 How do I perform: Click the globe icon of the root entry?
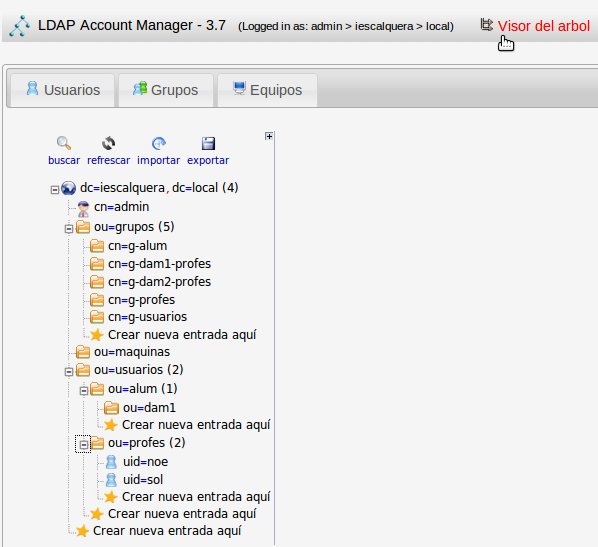pos(68,188)
